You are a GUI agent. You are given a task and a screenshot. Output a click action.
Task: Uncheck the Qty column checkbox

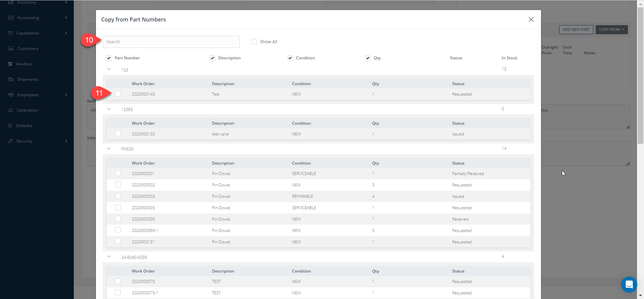(x=368, y=58)
